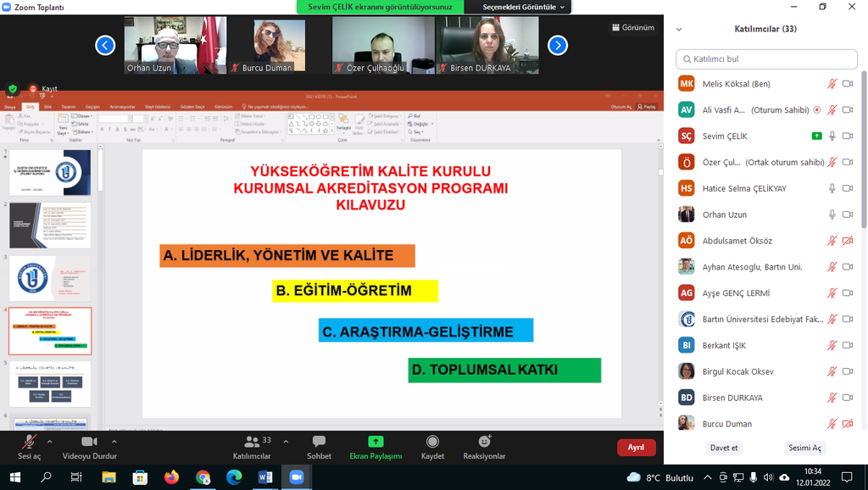
Task: Start recording with the Kaydet icon
Action: coord(432,443)
